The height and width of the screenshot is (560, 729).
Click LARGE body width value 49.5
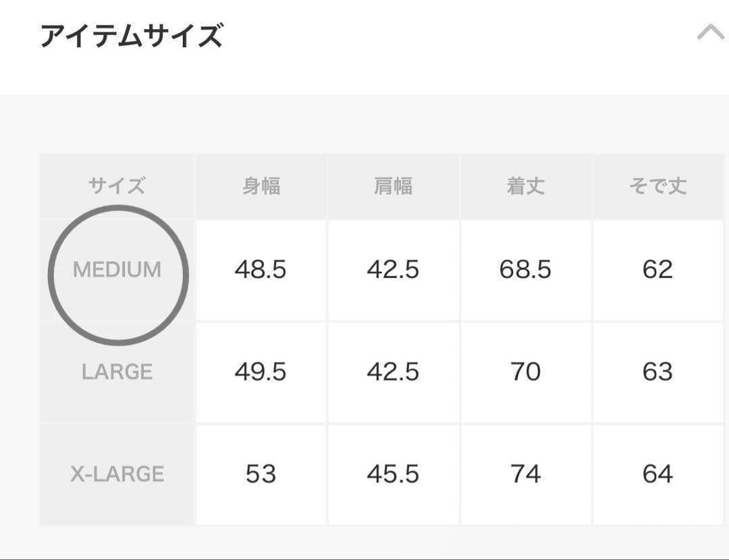click(x=261, y=372)
